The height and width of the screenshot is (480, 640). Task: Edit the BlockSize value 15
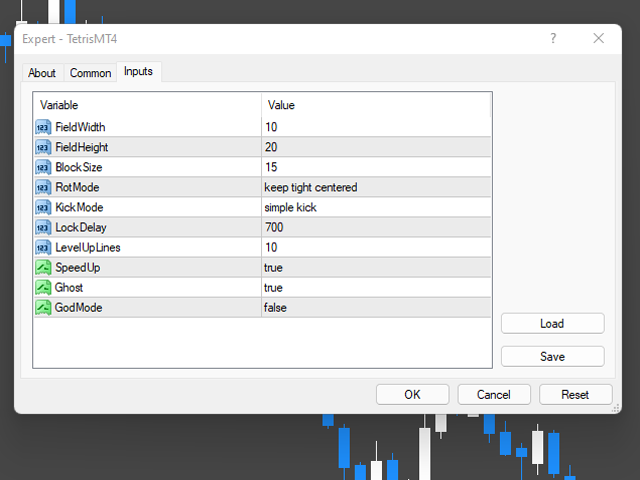point(376,167)
